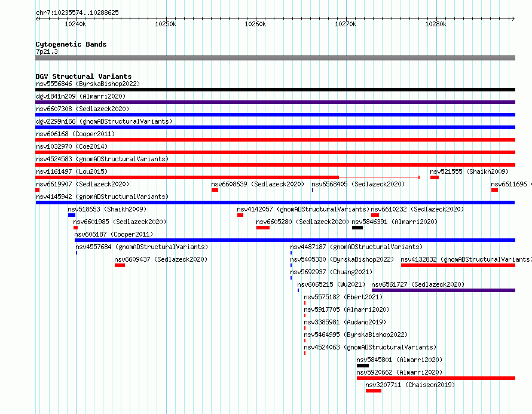The image size is (532, 414).
Task: Click the nsv606187 (Cooper2011) label
Action: [114, 234]
